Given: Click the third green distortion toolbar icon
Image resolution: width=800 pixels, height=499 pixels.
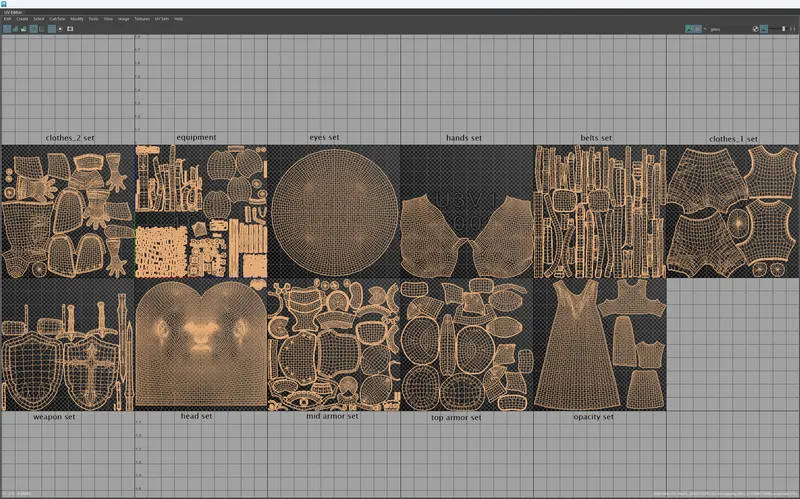Looking at the screenshot, I should 23,29.
